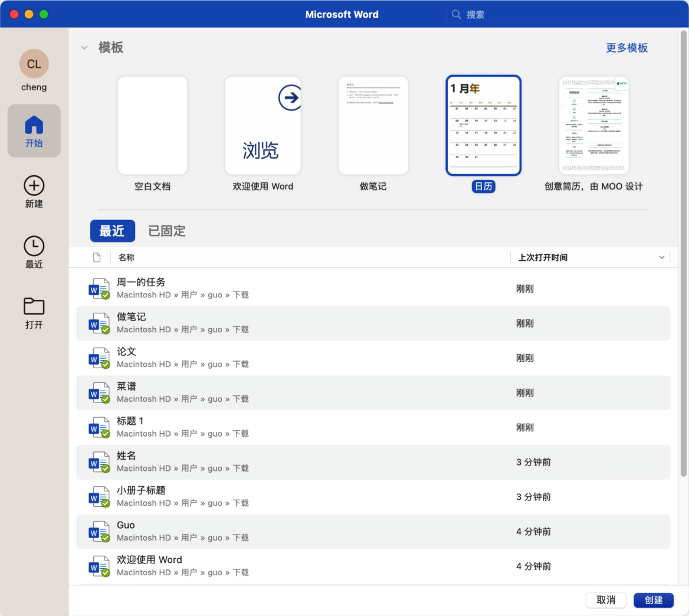Viewport: 689px width, 616px height.
Task: Switch to the 已固定 tab
Action: click(167, 231)
